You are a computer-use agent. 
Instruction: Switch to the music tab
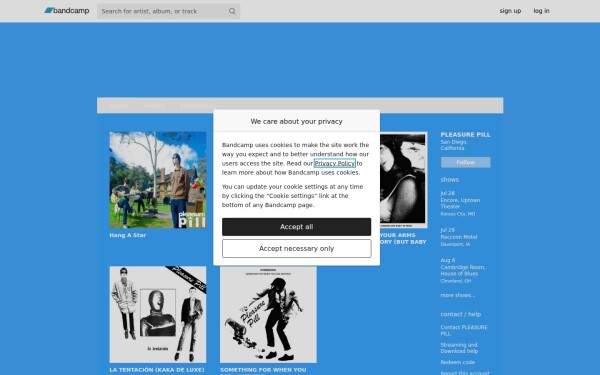[119, 106]
